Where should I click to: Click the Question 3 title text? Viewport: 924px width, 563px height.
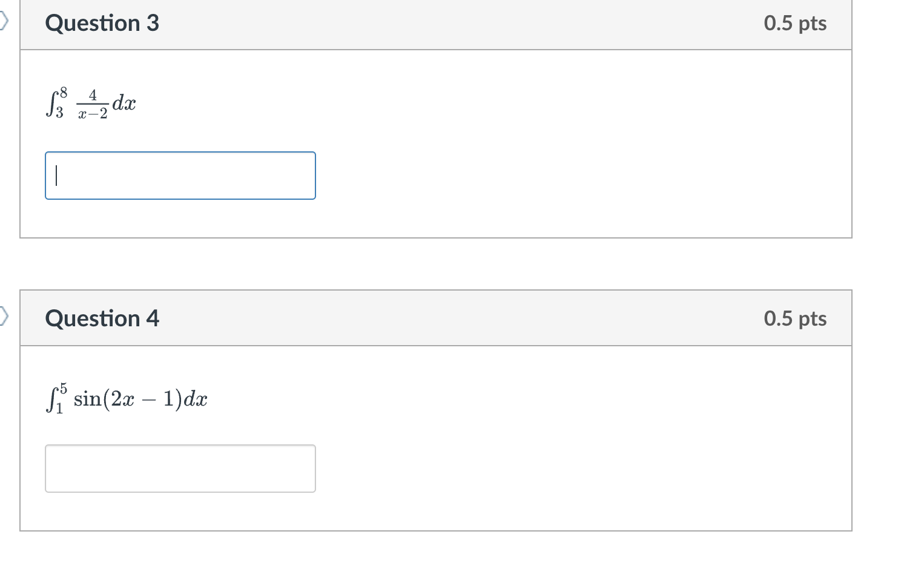[x=101, y=23]
